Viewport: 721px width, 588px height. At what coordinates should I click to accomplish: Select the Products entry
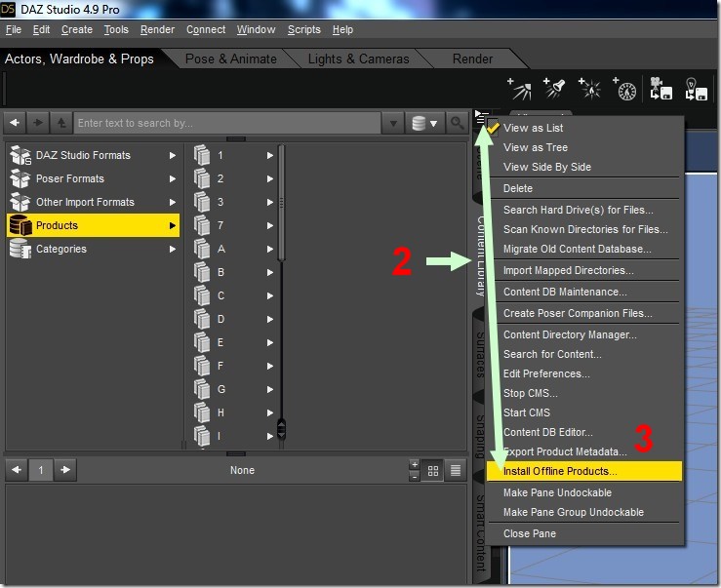point(94,225)
